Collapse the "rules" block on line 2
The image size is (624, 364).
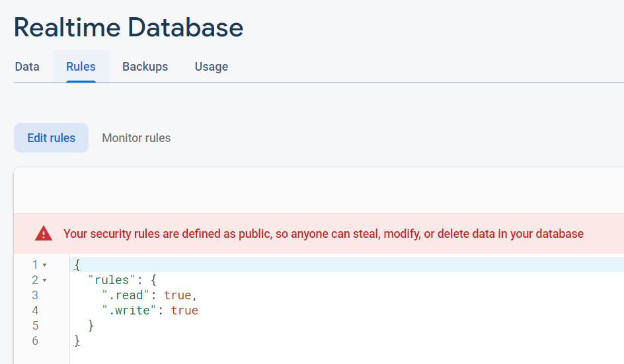click(44, 280)
